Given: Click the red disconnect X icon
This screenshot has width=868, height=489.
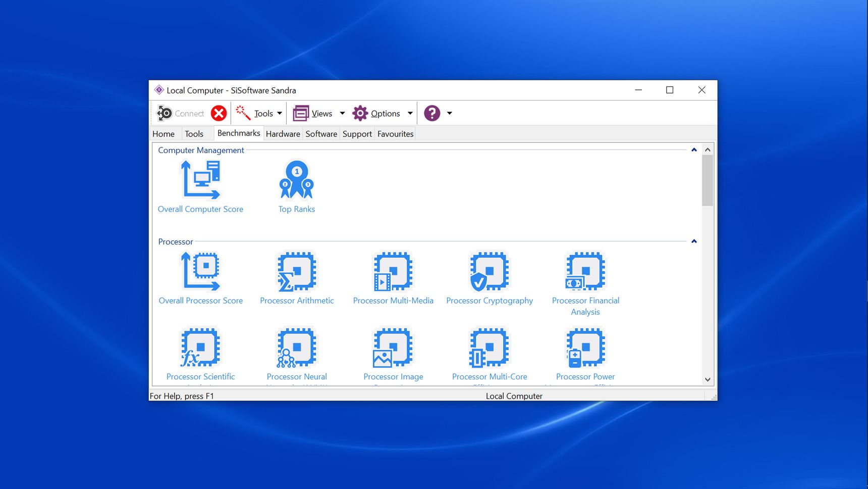Looking at the screenshot, I should 219,113.
